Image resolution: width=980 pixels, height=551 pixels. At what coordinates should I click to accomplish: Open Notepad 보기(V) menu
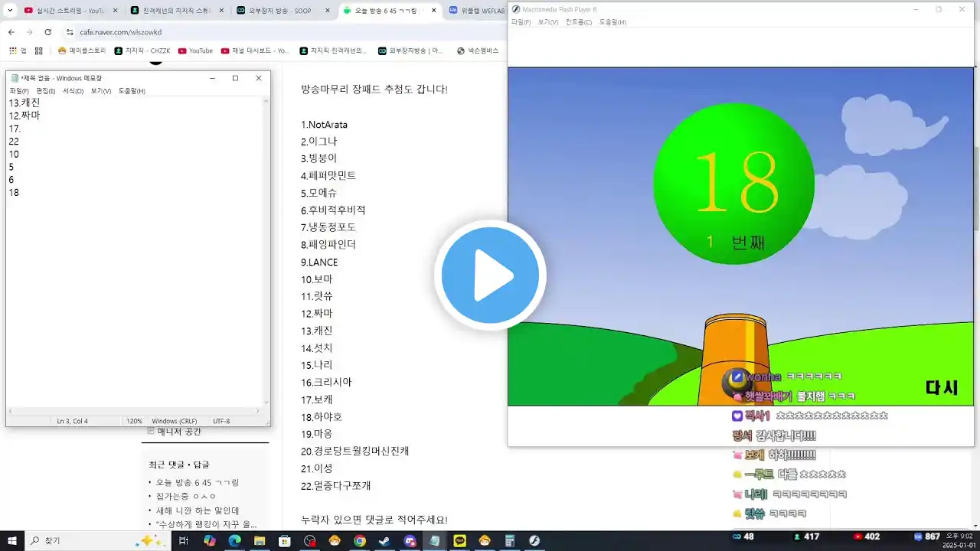point(101,90)
